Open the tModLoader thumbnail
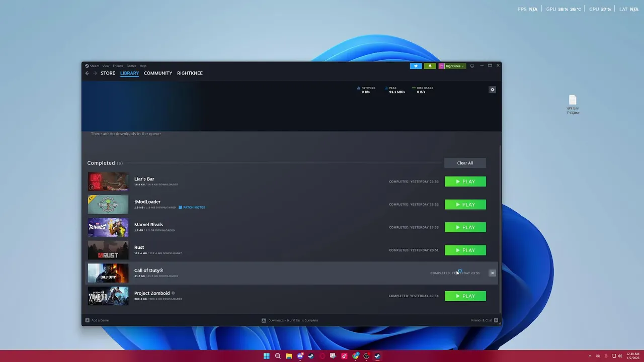 tap(108, 205)
